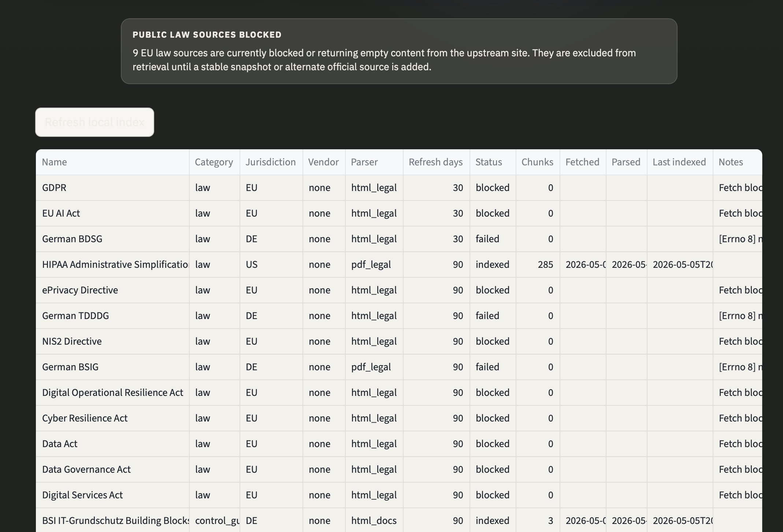The image size is (783, 532).
Task: Click the Chunks column header
Action: (x=537, y=162)
